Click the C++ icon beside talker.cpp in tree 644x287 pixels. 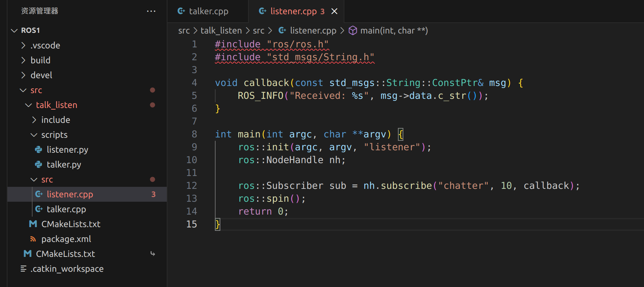[x=39, y=209]
